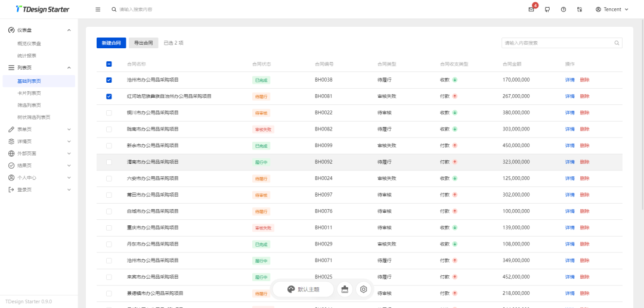Image resolution: width=644 pixels, height=308 pixels.
Task: Toggle the select-all header checkbox
Action: (x=109, y=64)
